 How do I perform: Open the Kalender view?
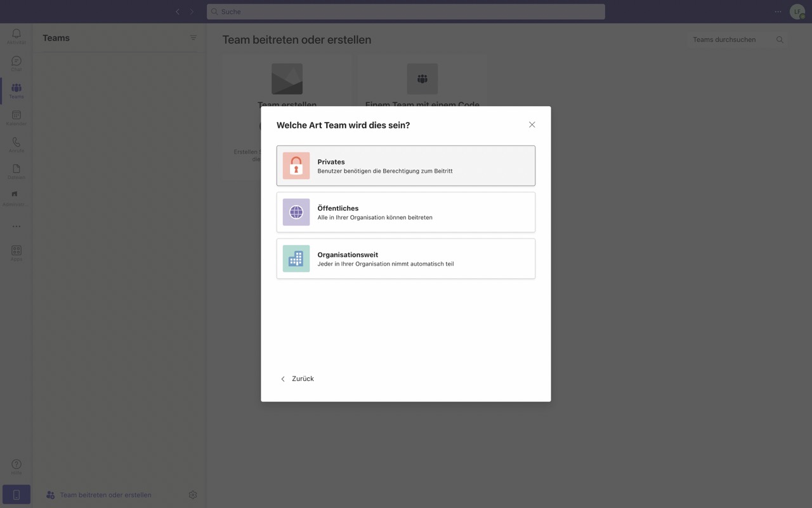pyautogui.click(x=16, y=116)
